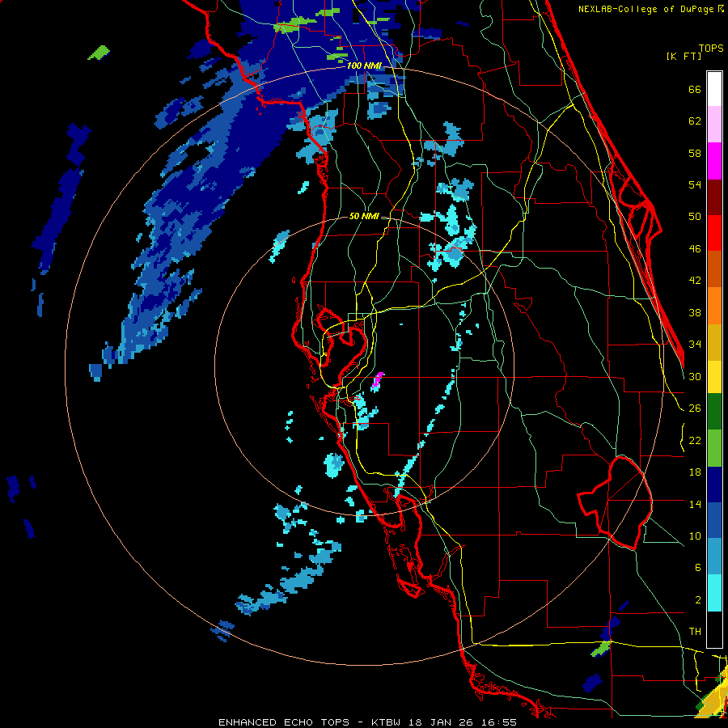Click the orange 38 kft legend swatch
728x728 pixels.
714,306
